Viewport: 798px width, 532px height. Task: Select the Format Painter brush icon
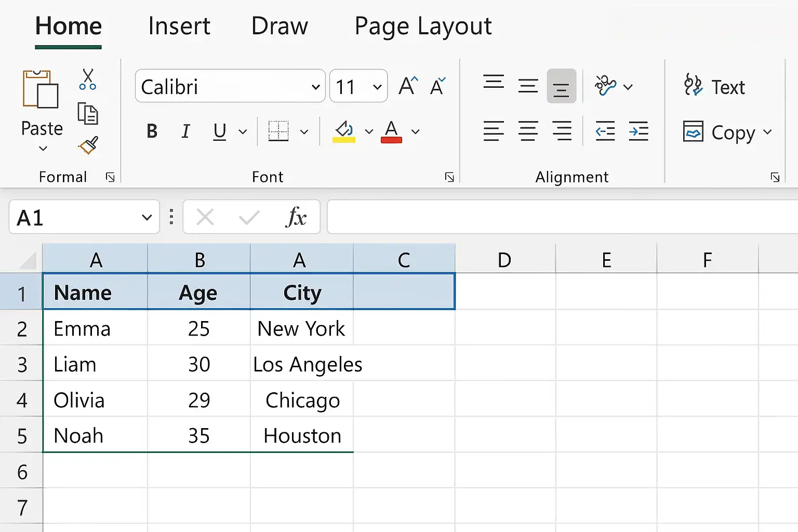click(88, 145)
